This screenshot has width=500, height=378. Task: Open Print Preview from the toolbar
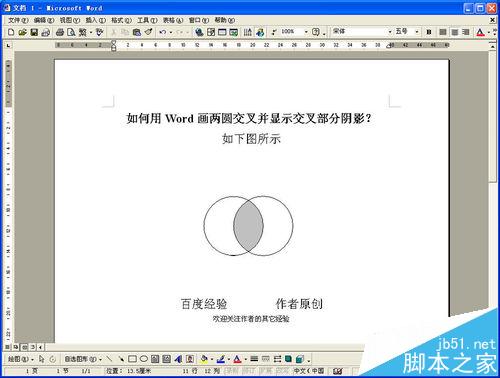[71, 32]
